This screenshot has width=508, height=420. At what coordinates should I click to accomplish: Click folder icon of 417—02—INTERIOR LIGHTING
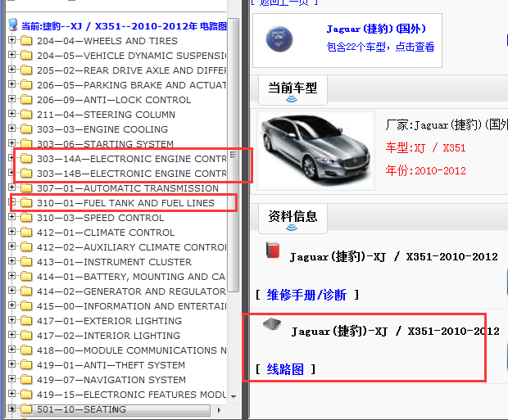(26, 336)
